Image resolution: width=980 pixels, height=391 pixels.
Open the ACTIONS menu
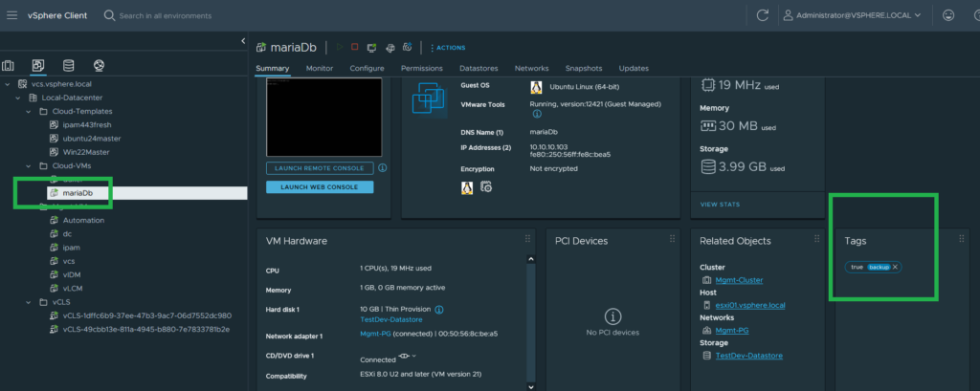point(448,48)
